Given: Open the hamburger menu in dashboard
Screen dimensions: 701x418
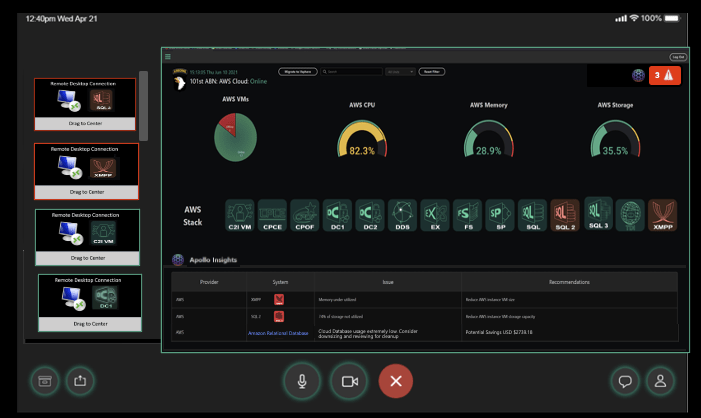Looking at the screenshot, I should (168, 57).
